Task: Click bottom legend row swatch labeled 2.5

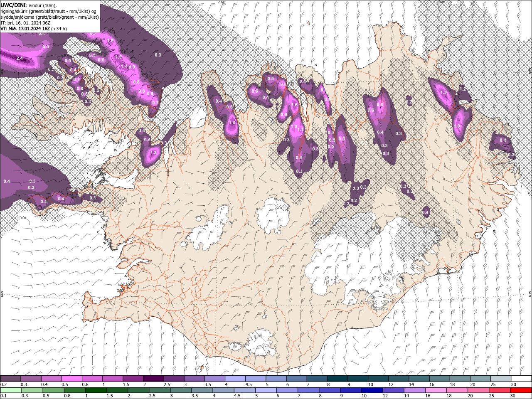Action: click(x=160, y=390)
